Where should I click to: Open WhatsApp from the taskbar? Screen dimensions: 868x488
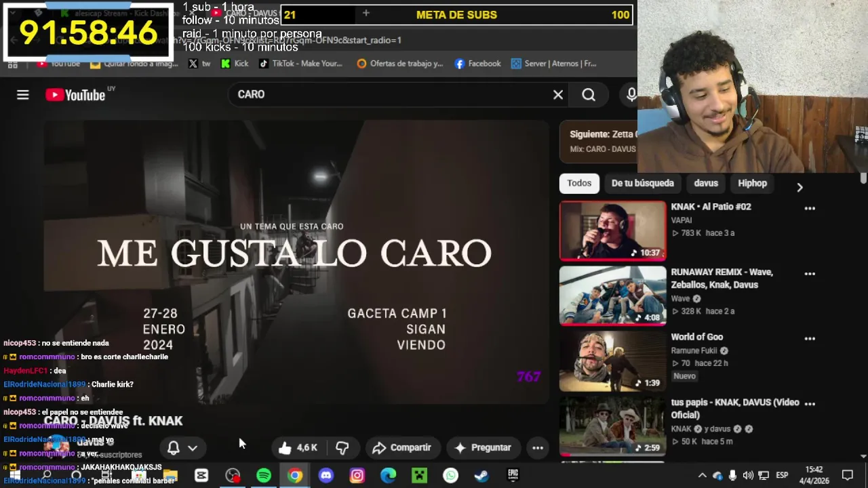[451, 476]
